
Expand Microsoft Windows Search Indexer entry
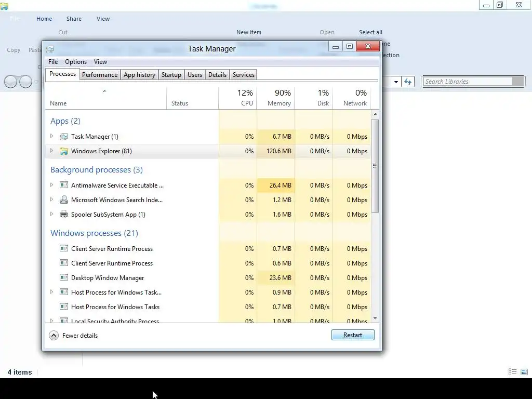click(x=51, y=199)
